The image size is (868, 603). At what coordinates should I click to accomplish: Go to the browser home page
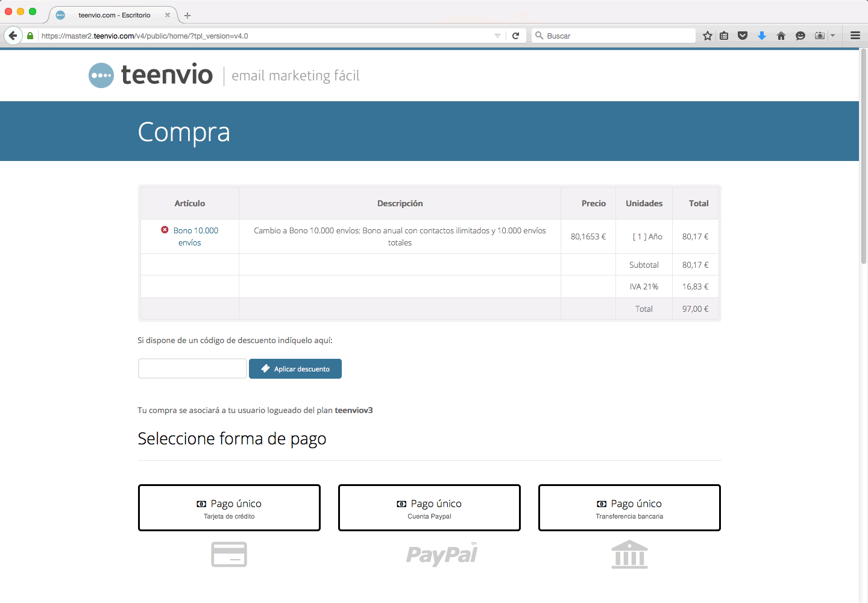(781, 36)
